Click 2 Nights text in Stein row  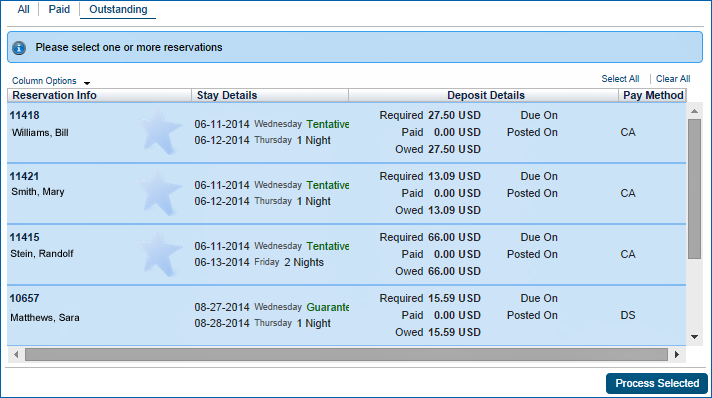point(304,263)
